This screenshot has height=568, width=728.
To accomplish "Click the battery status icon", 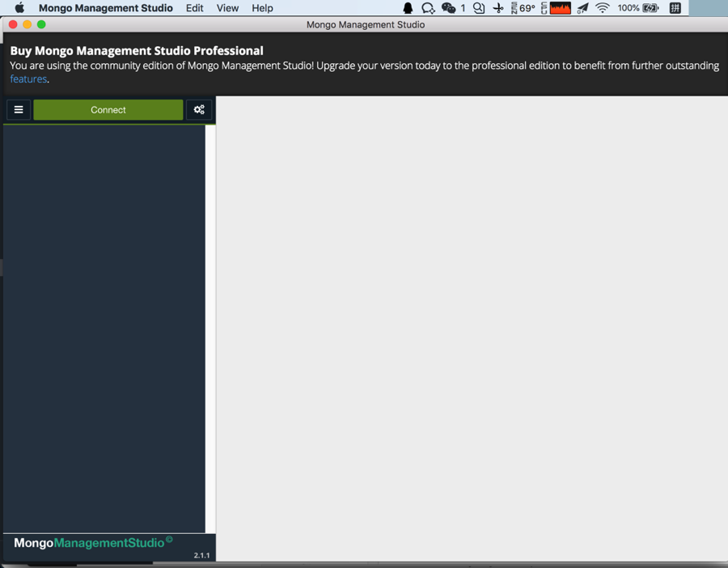I will pos(650,8).
